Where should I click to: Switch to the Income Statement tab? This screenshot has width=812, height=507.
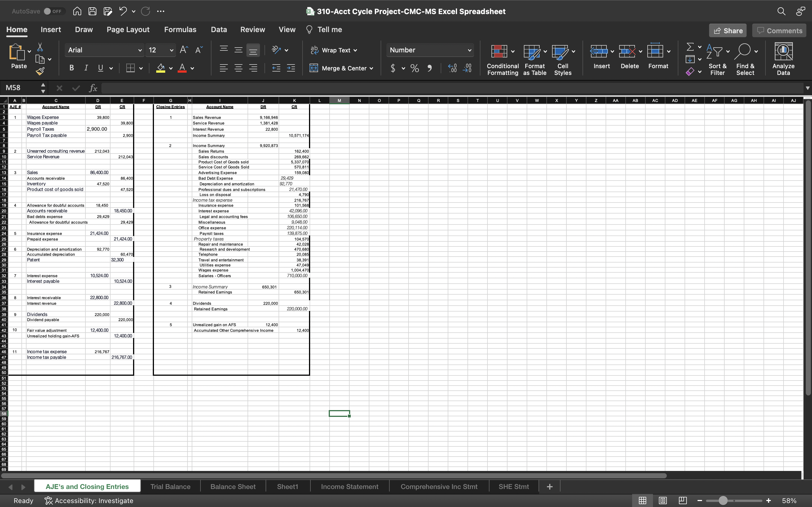(349, 486)
